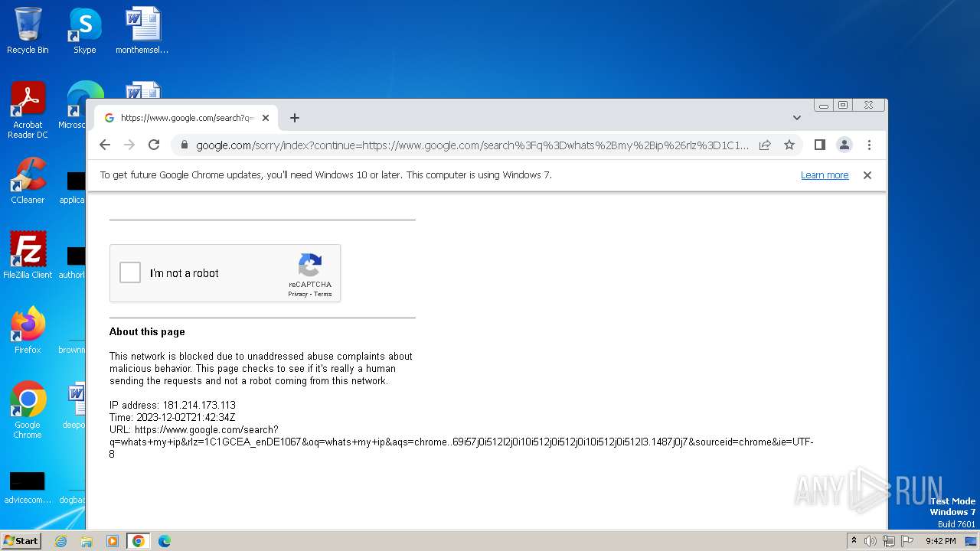Viewport: 980px width, 551px height.
Task: Open Windows Media Player from the taskbar
Action: pos(113,541)
